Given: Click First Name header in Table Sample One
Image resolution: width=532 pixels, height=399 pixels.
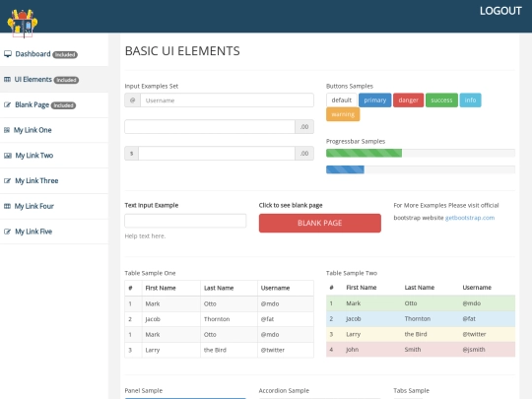Looking at the screenshot, I should 161,288.
